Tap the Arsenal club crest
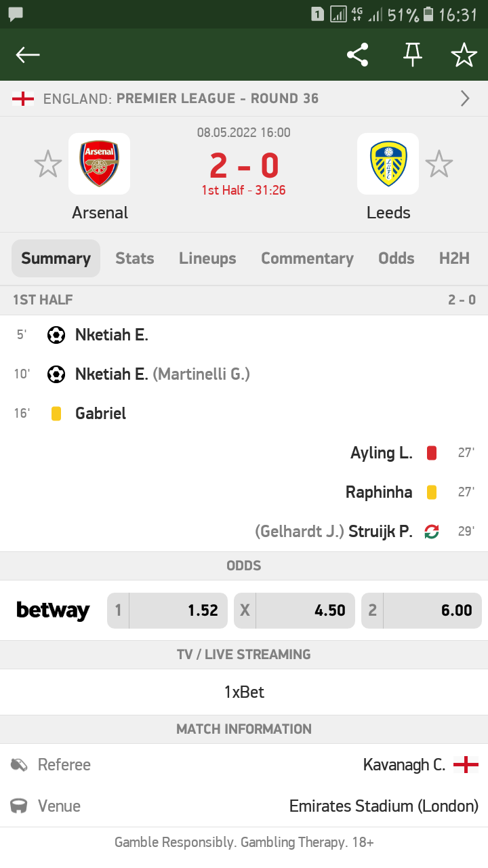 [x=99, y=164]
